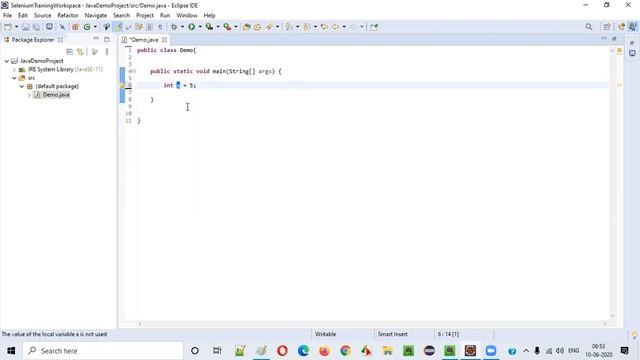Open the Source menu

point(42,16)
